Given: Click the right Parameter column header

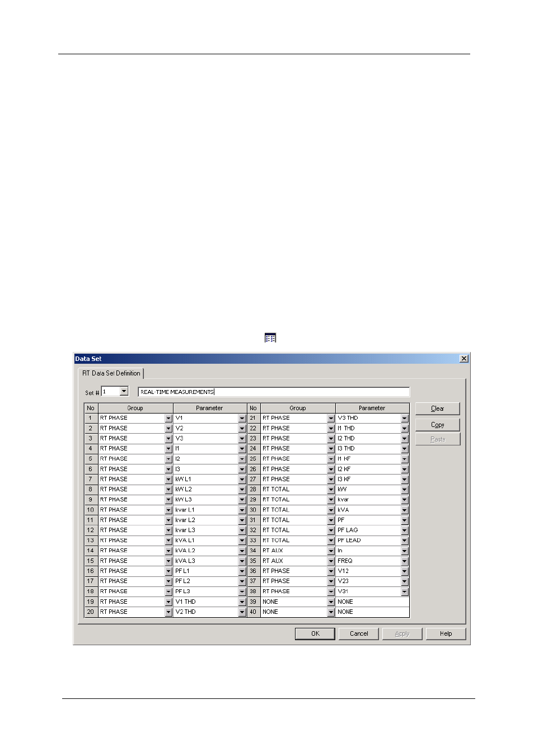Looking at the screenshot, I should point(372,408).
